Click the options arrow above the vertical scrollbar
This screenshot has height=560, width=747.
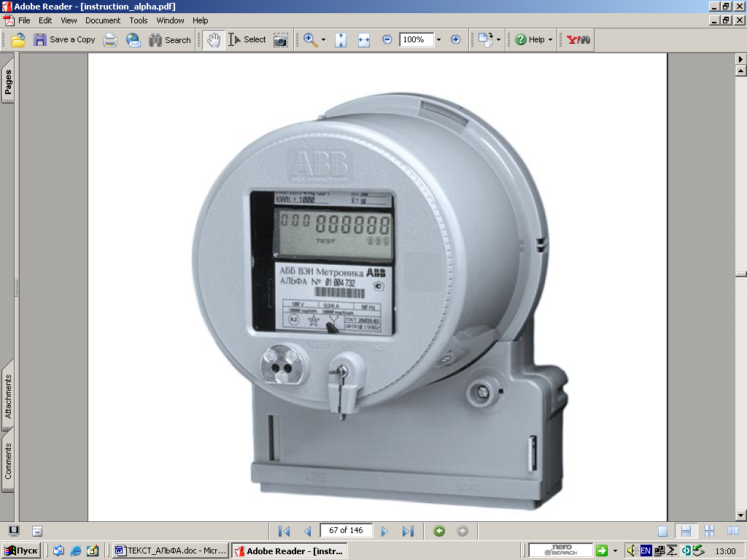[741, 60]
